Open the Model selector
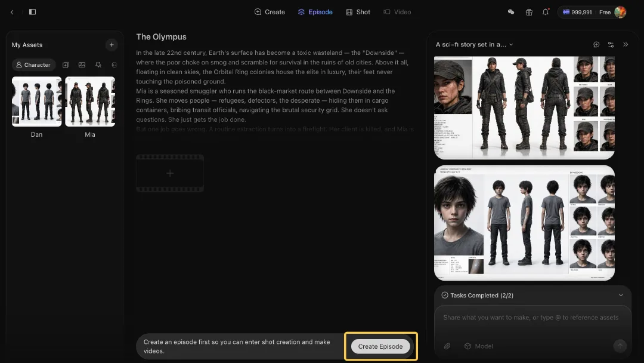Image resolution: width=644 pixels, height=363 pixels. coord(478,346)
